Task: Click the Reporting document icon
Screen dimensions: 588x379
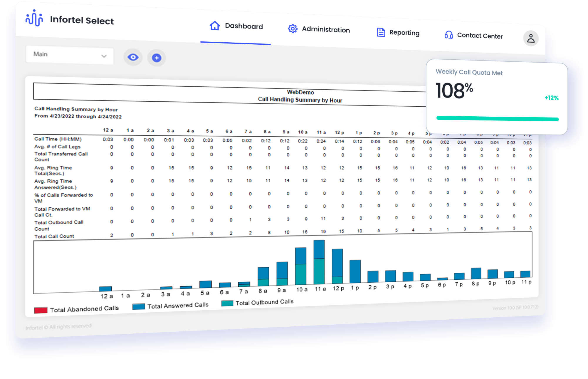Action: pyautogui.click(x=381, y=32)
